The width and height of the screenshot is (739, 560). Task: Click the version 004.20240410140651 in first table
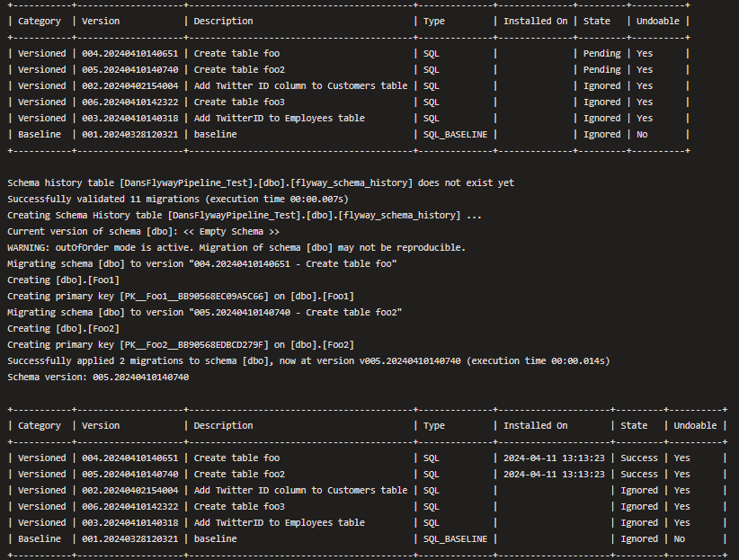(x=130, y=53)
